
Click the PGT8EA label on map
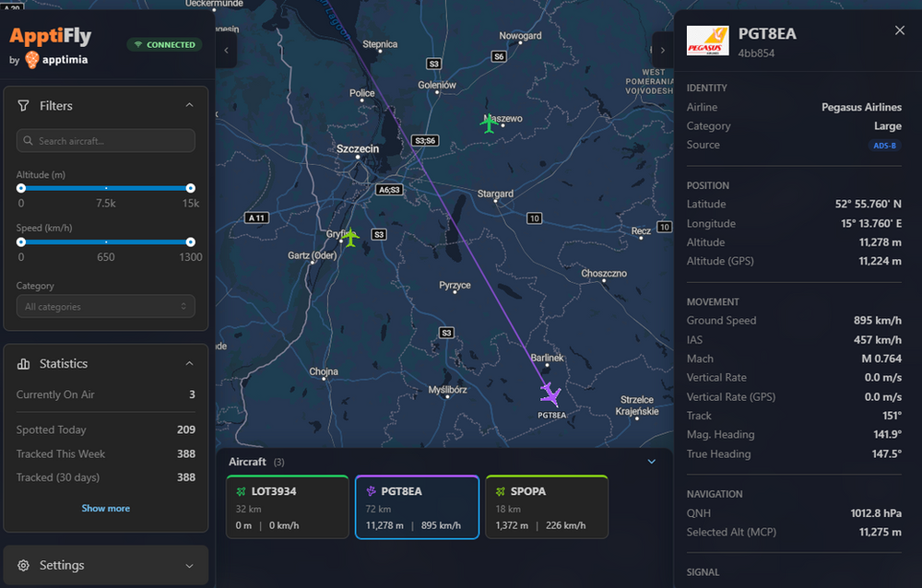[x=551, y=415]
